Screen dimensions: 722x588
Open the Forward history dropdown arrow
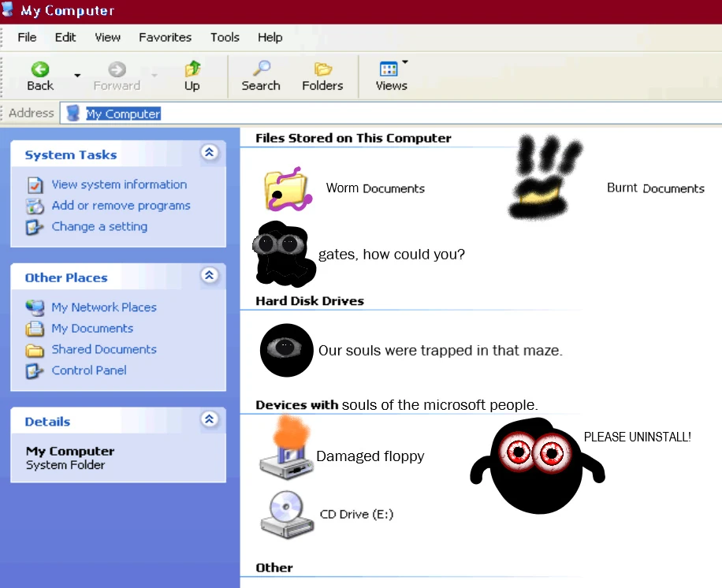pos(154,75)
